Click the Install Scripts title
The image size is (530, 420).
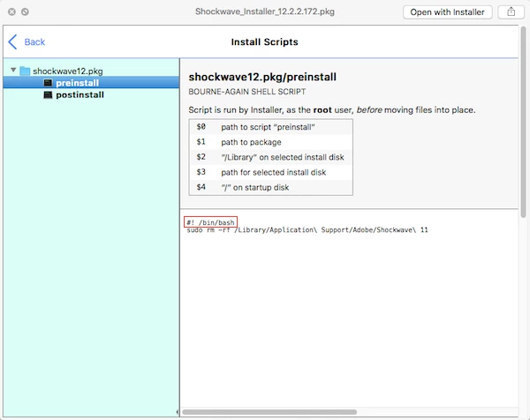pos(264,41)
